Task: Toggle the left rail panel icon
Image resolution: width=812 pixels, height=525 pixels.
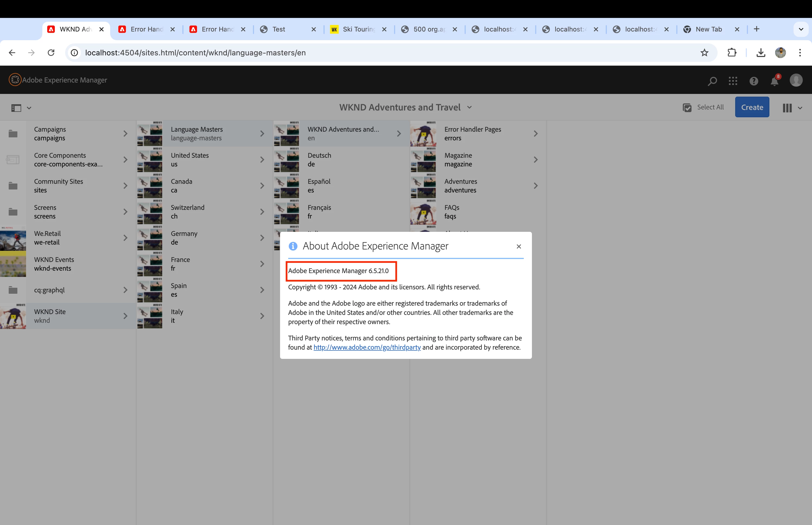Action: [x=16, y=108]
